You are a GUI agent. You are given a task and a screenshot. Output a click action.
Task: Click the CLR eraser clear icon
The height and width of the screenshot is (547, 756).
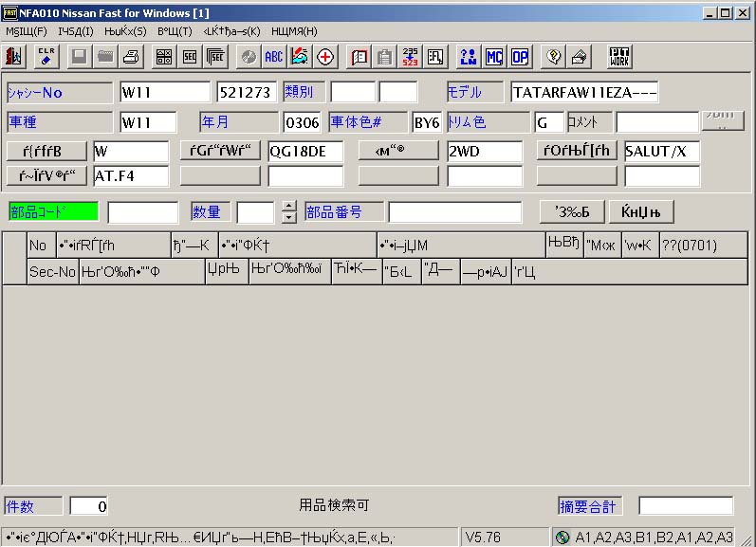point(46,57)
